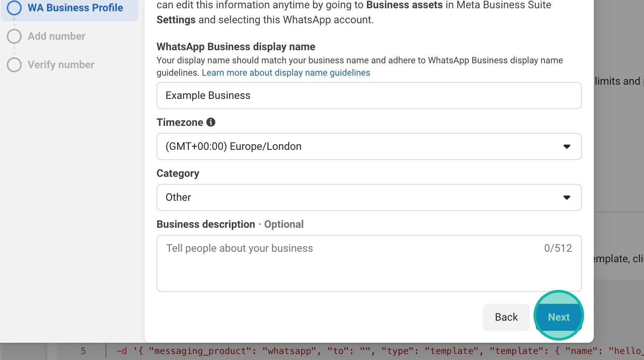The height and width of the screenshot is (360, 644).
Task: Click the 0/512 character counter
Action: coord(558,248)
